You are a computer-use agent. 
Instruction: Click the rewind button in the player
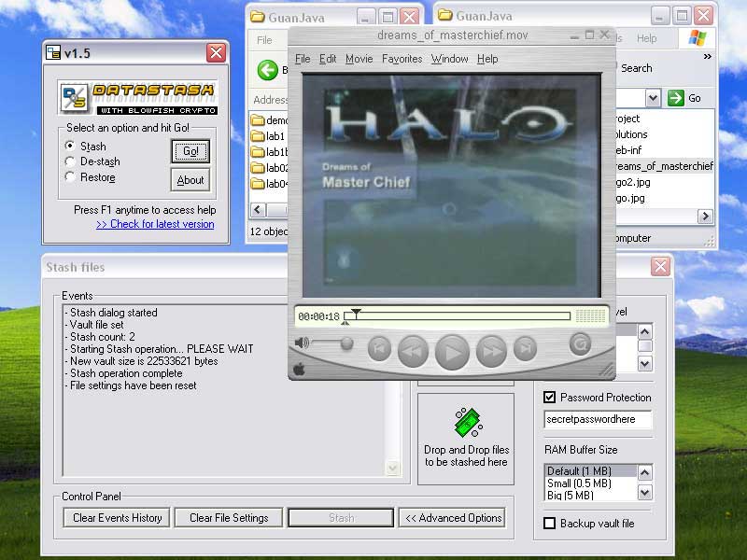click(x=413, y=351)
